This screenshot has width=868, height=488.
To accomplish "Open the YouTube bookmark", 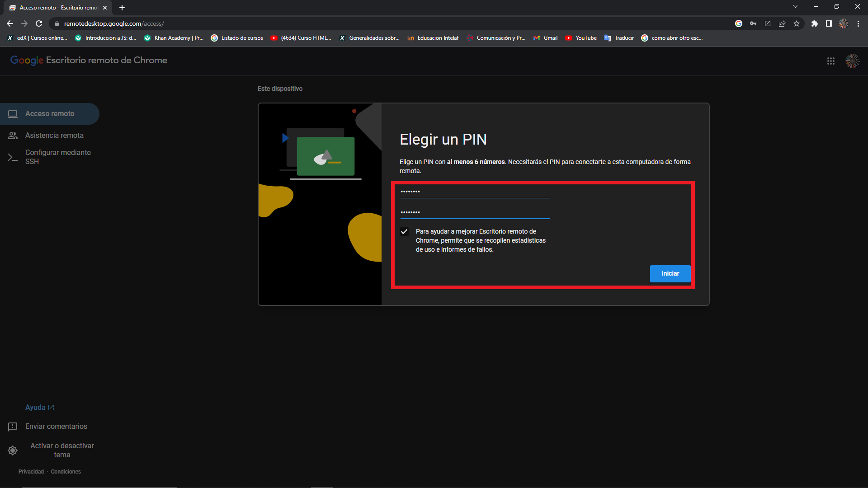I will click(581, 38).
